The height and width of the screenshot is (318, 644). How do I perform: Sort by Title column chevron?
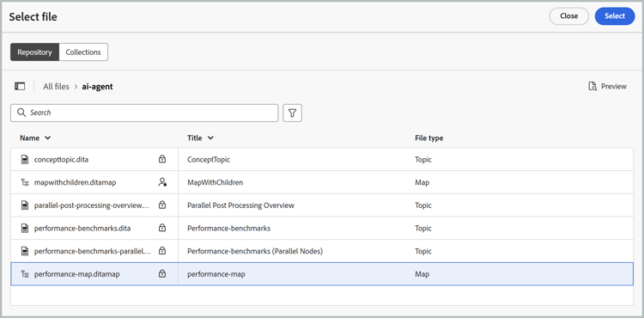click(x=210, y=138)
